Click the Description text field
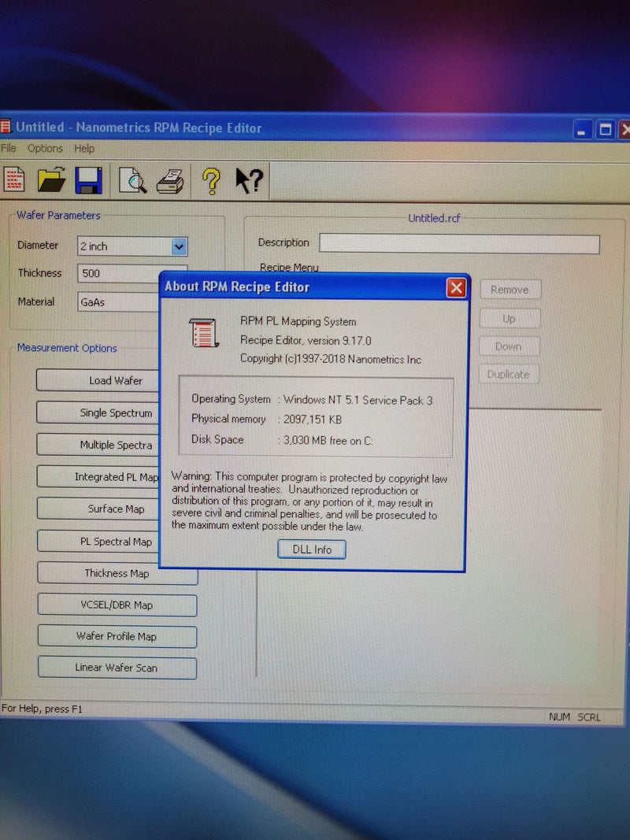The width and height of the screenshot is (630, 840). coord(458,244)
